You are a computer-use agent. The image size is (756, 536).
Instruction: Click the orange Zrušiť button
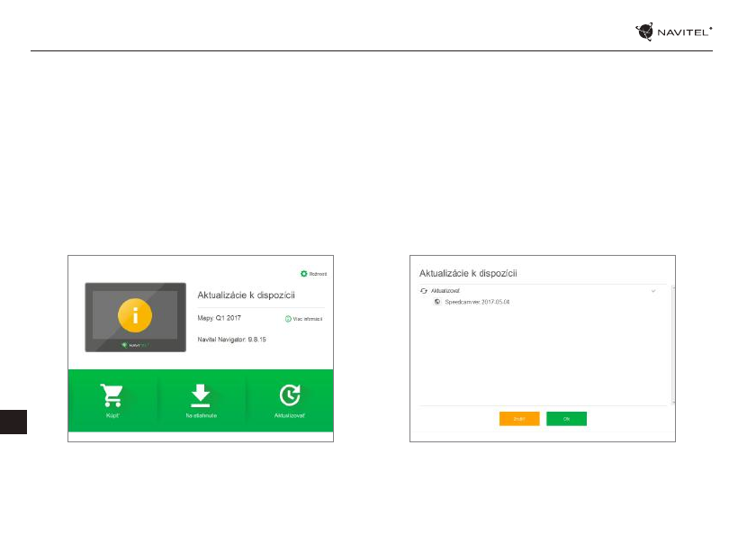519,419
